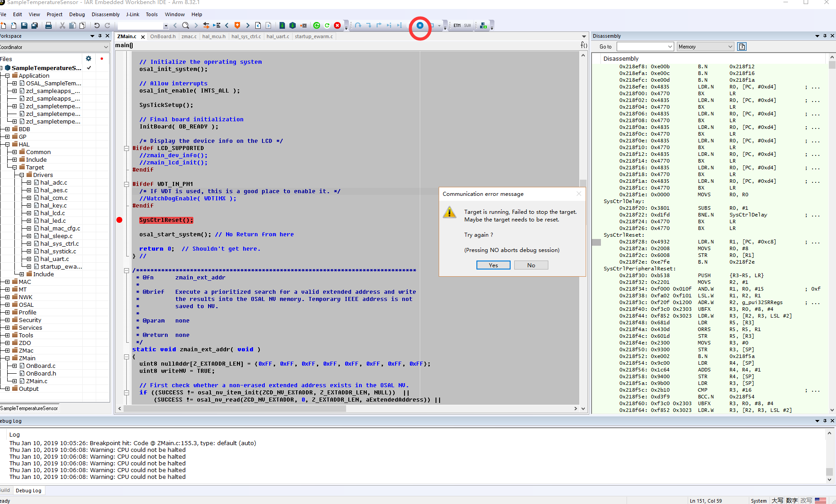
Task: Toggle the breakpoint on SysCtrlReset line
Action: click(x=120, y=220)
